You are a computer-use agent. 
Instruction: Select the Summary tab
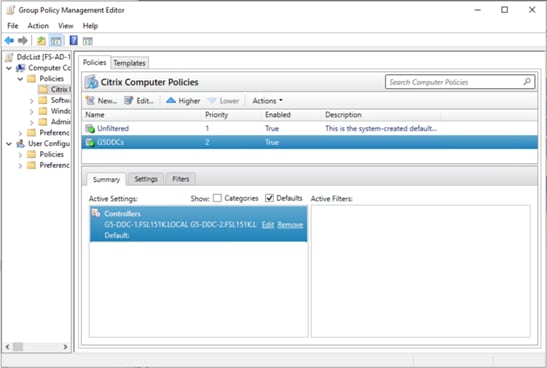(106, 179)
